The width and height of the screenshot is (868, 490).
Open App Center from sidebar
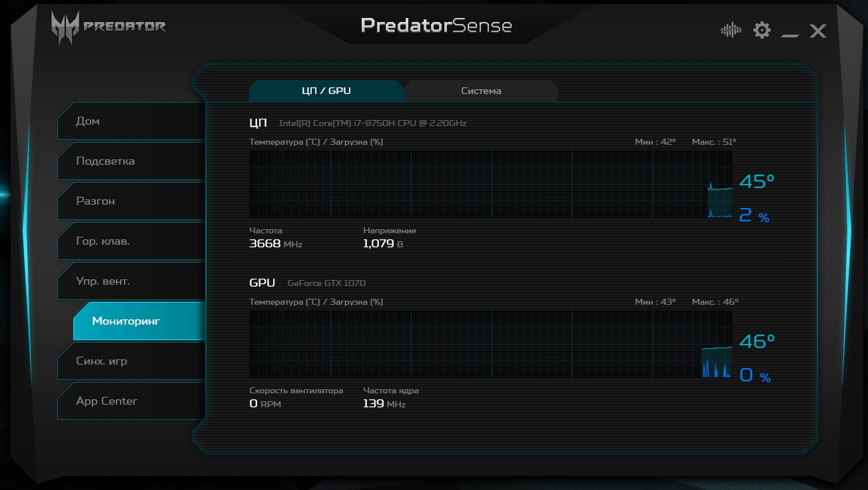pyautogui.click(x=131, y=401)
